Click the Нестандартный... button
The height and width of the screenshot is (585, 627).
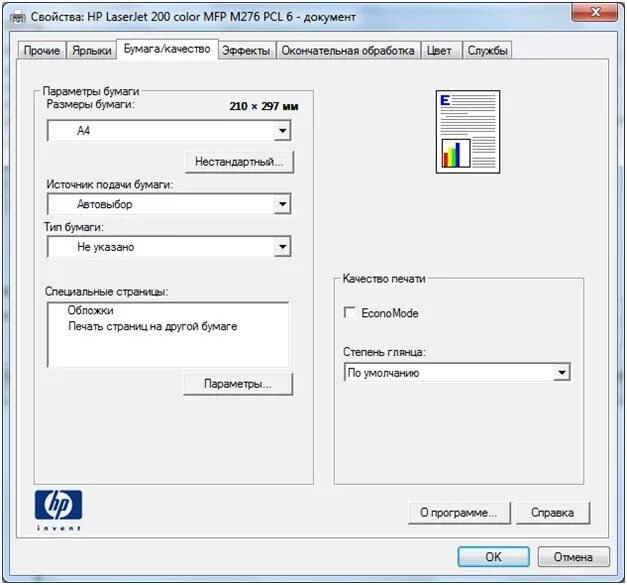239,162
